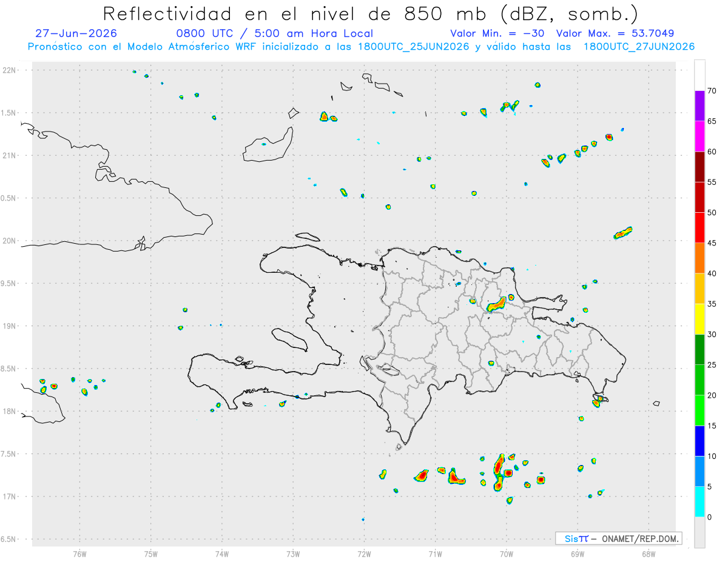Click the latitude label '20N'
The height and width of the screenshot is (562, 728).
[x=10, y=241]
